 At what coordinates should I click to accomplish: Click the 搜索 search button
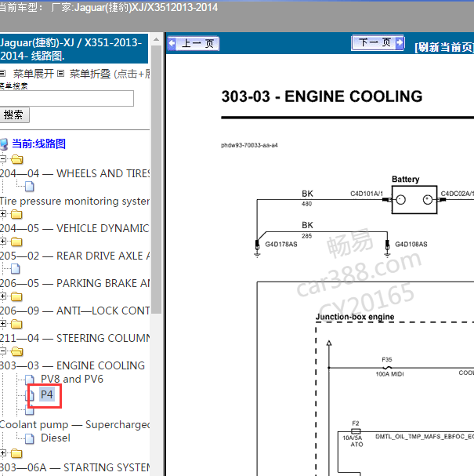point(14,114)
